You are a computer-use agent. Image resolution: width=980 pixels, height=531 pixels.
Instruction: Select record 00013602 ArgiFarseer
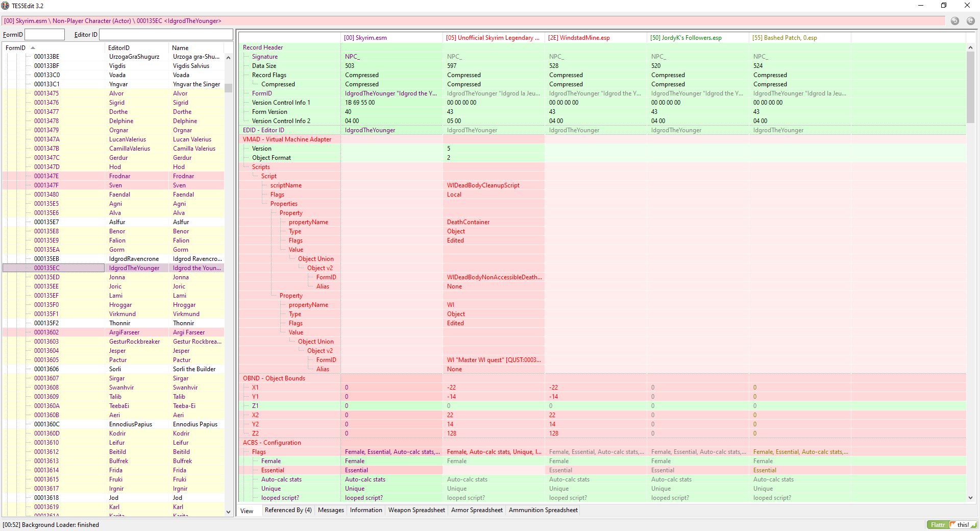113,332
